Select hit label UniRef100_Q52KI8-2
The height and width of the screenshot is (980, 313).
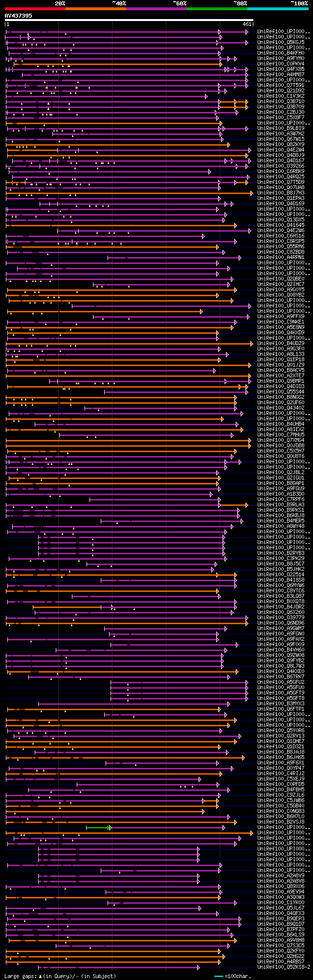(x=284, y=967)
